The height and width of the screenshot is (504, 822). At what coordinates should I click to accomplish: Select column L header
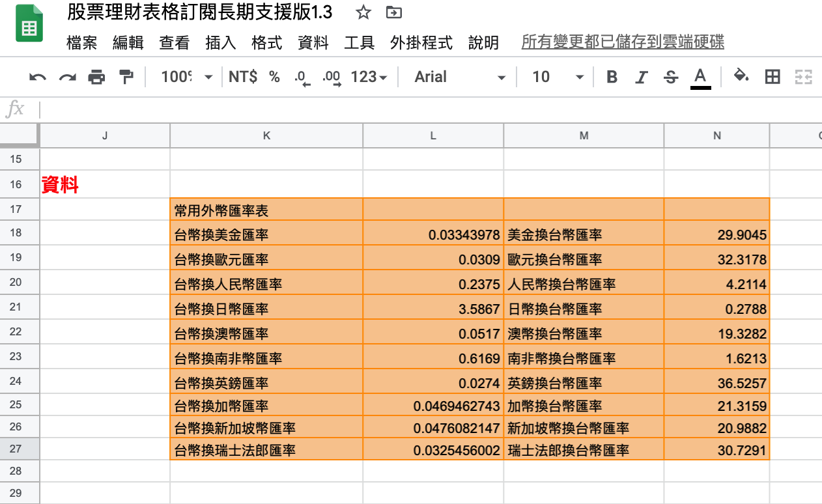(x=433, y=135)
